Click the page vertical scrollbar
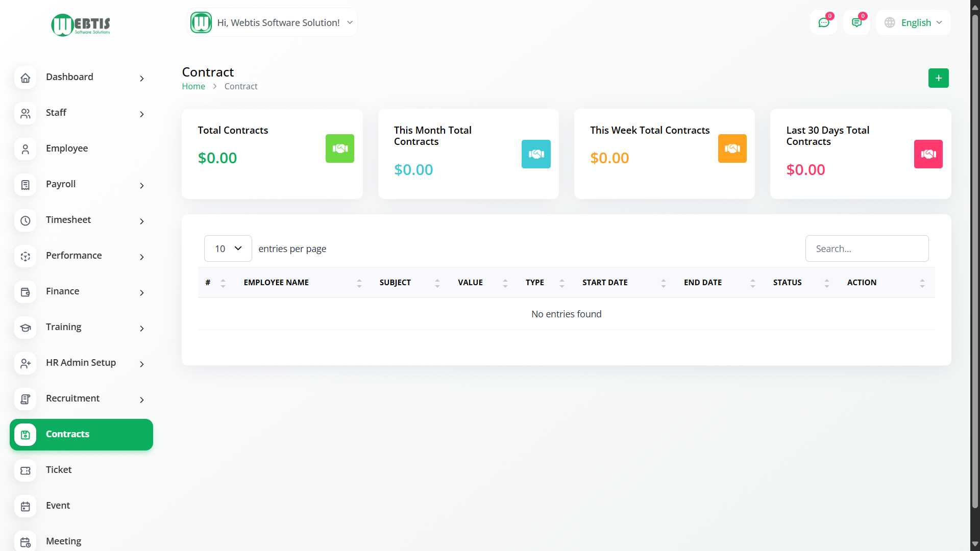This screenshot has height=551, width=980. (975, 255)
